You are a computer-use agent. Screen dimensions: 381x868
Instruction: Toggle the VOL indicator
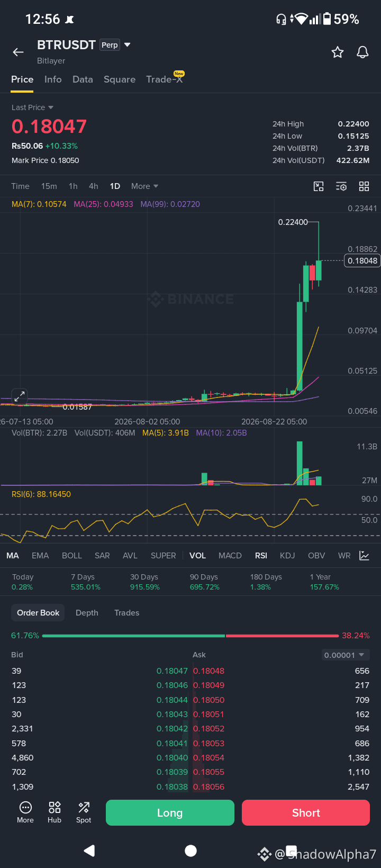click(198, 556)
